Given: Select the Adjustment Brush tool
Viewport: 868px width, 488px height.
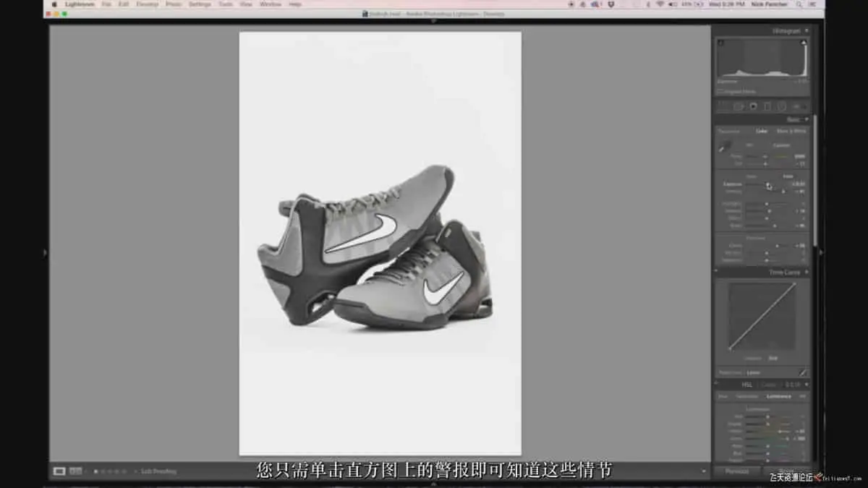Looking at the screenshot, I should [x=799, y=106].
